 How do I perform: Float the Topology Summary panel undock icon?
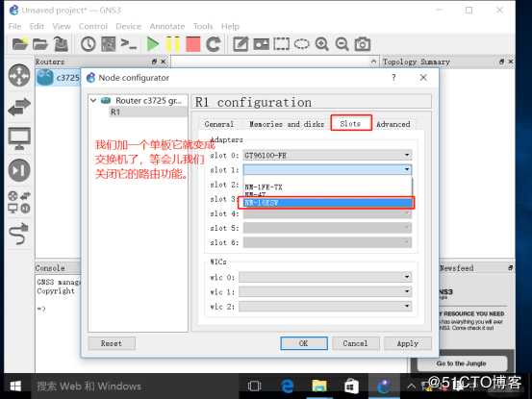pyautogui.click(x=501, y=62)
